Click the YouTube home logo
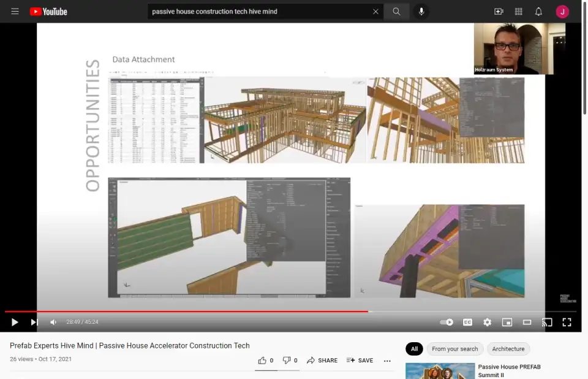 coord(48,12)
